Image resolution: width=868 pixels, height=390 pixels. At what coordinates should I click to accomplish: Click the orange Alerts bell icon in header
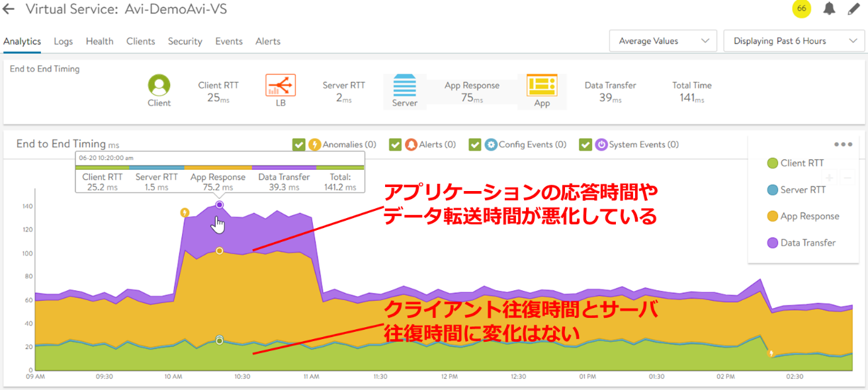point(412,144)
